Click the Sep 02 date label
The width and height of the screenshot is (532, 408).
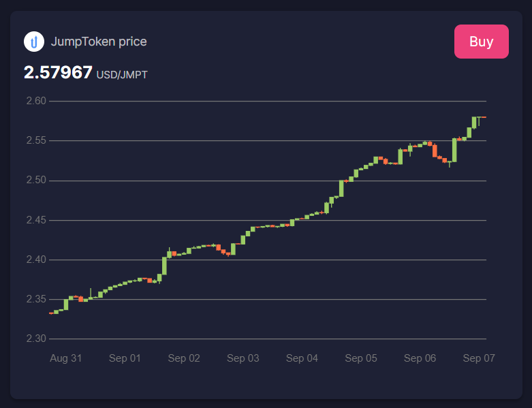coord(184,358)
